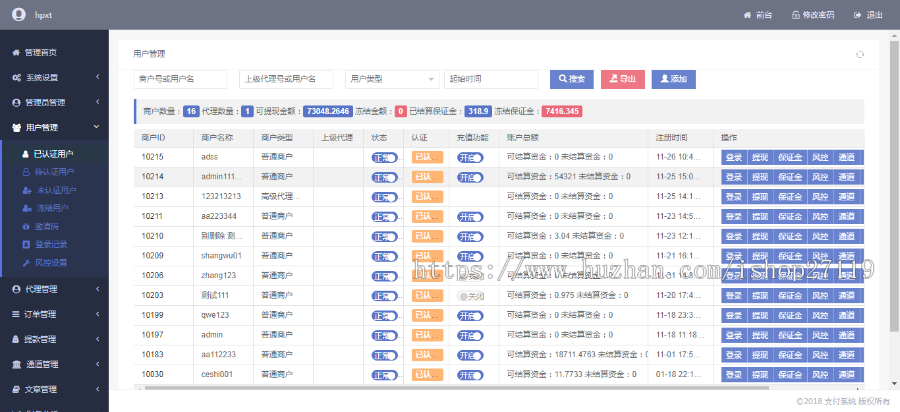900x412 pixels.
Task: Toggle 充值功能 switch for admin111 row
Action: click(x=470, y=177)
